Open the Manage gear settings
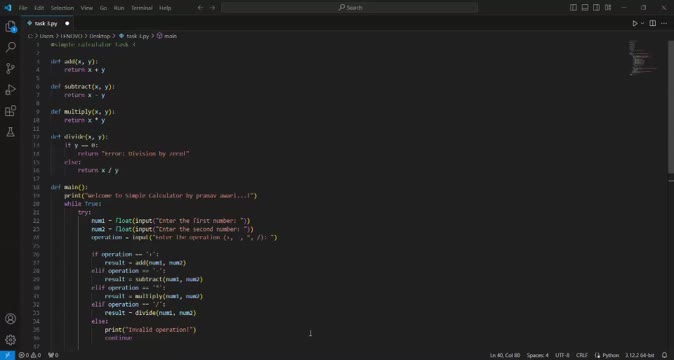Image resolution: width=674 pixels, height=360 pixels. point(10,339)
